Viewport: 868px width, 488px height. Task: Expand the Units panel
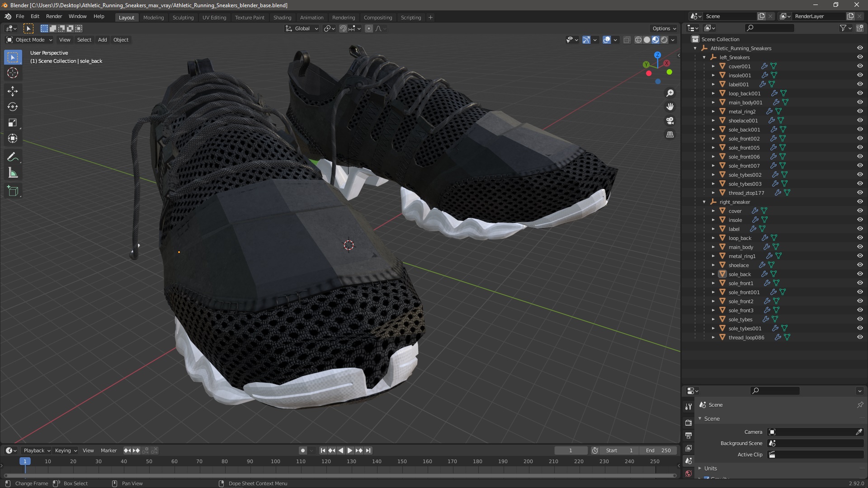pos(711,468)
